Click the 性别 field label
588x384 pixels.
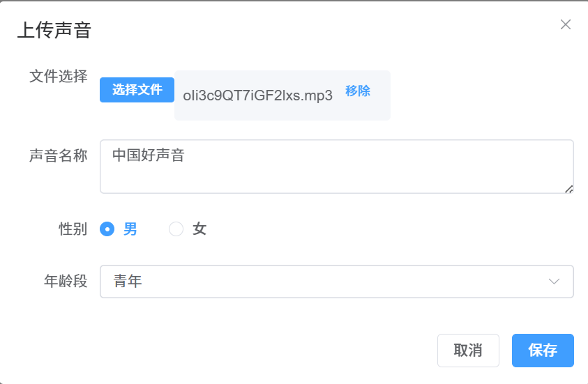[73, 229]
